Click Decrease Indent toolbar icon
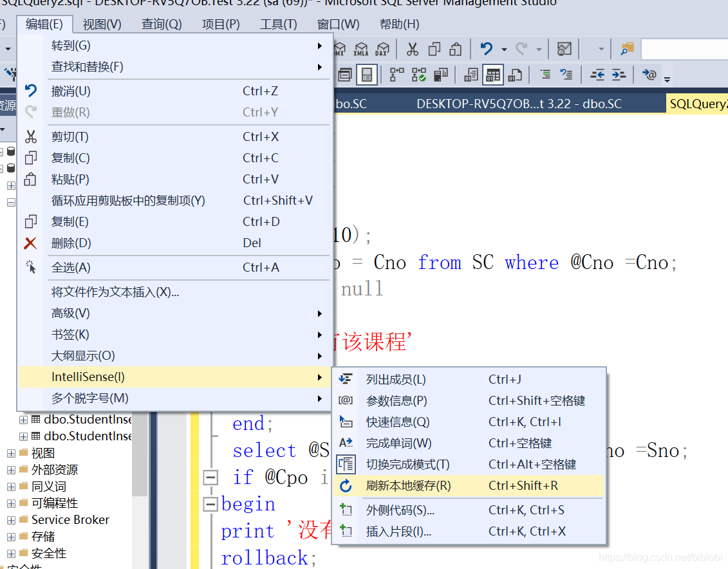Screen dimensions: 728x569 [x=597, y=74]
